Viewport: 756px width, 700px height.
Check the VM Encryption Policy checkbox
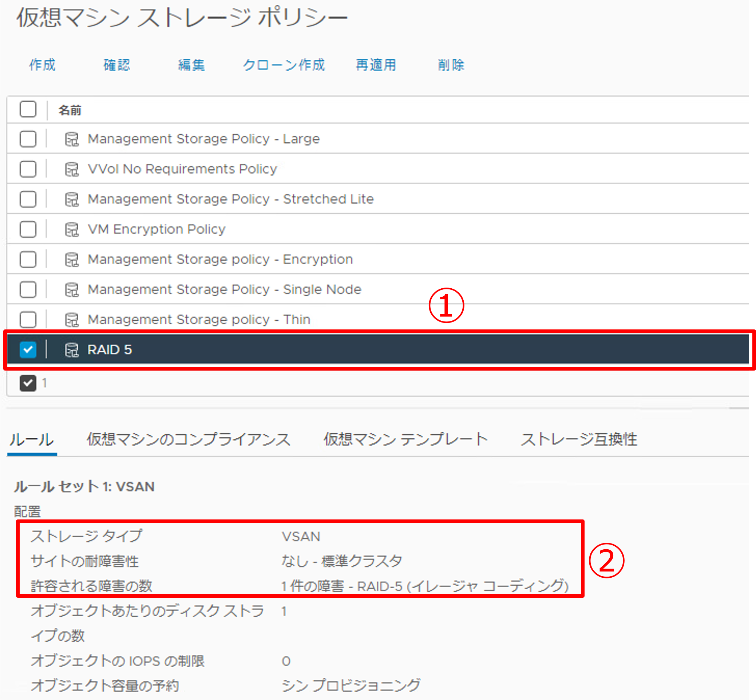click(28, 230)
